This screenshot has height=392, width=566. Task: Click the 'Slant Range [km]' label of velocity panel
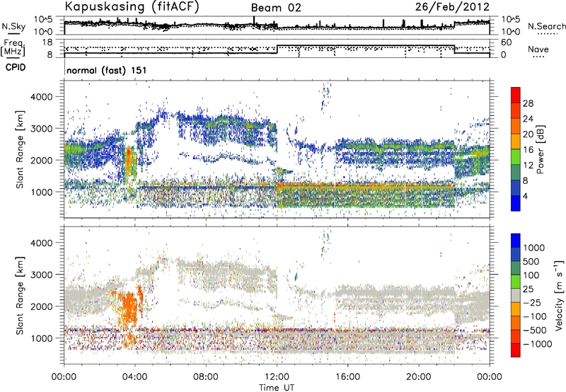20,295
